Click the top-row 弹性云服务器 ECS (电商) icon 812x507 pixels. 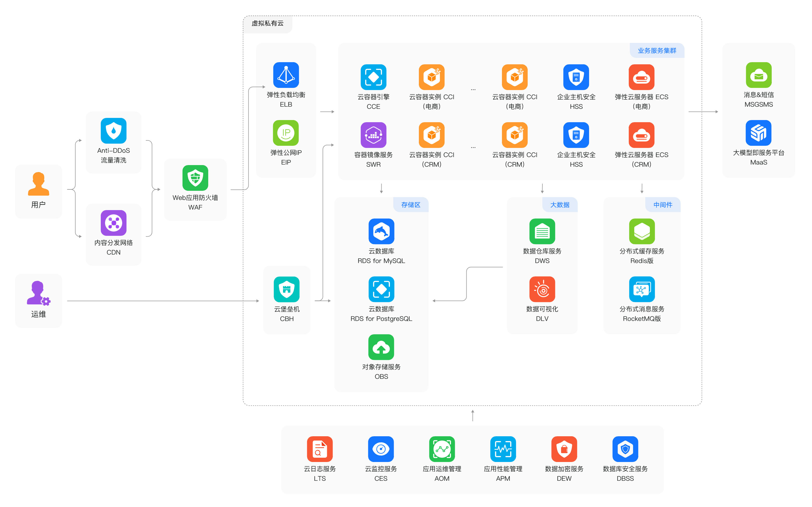tap(641, 77)
